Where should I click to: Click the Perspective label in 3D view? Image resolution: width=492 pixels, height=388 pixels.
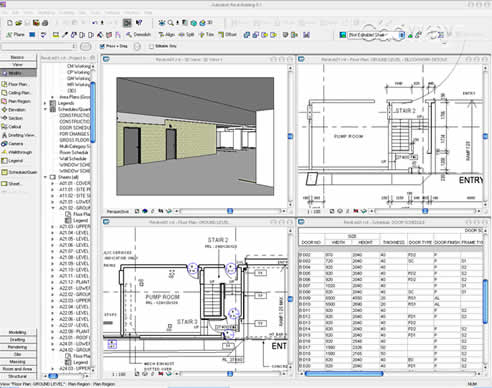[x=118, y=211]
